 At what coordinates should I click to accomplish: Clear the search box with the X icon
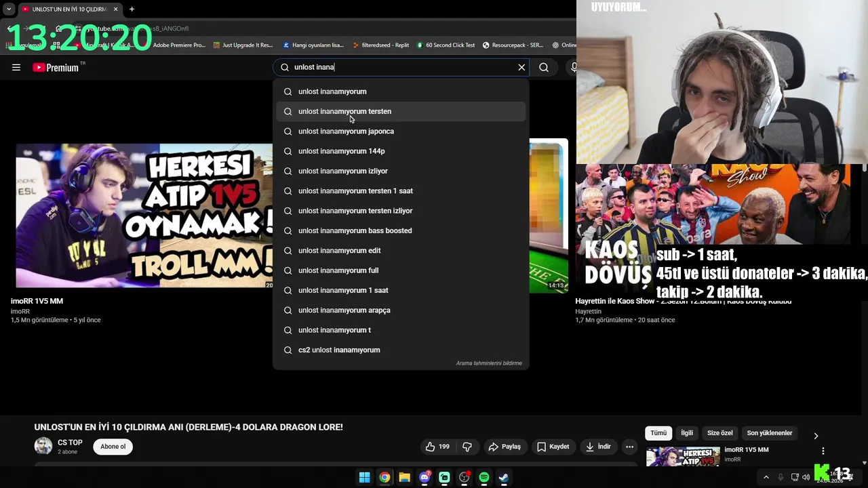click(521, 67)
